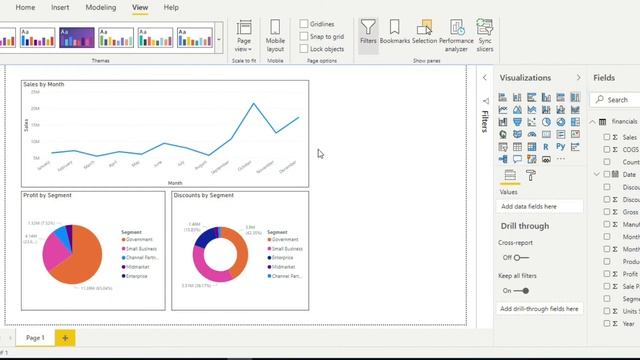Image resolution: width=640 pixels, height=360 pixels.
Task: Select the Table visual icon
Action: pyautogui.click(x=517, y=147)
